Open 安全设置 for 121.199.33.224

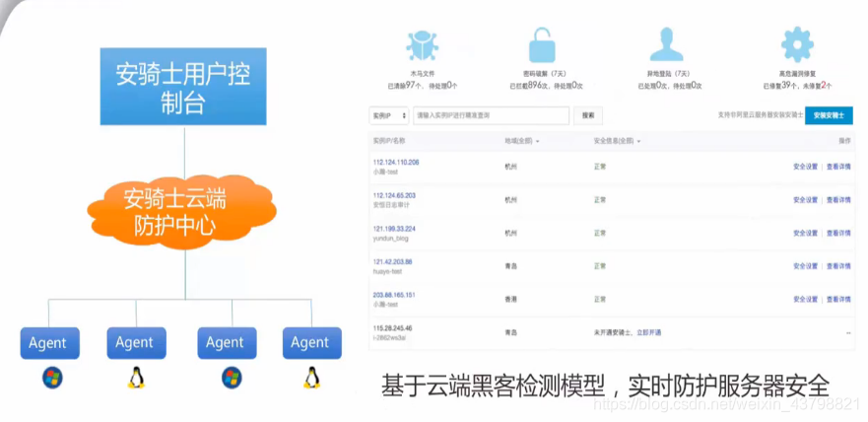tap(806, 233)
